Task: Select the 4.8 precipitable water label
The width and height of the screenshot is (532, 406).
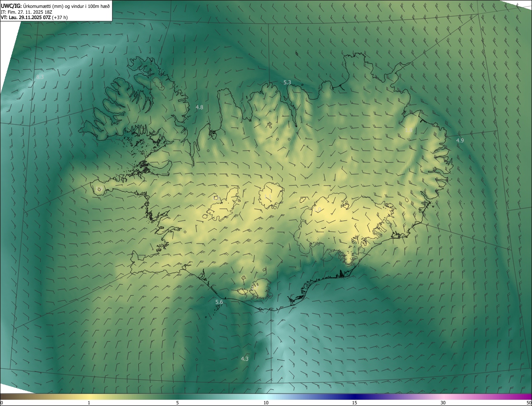Action: (199, 108)
